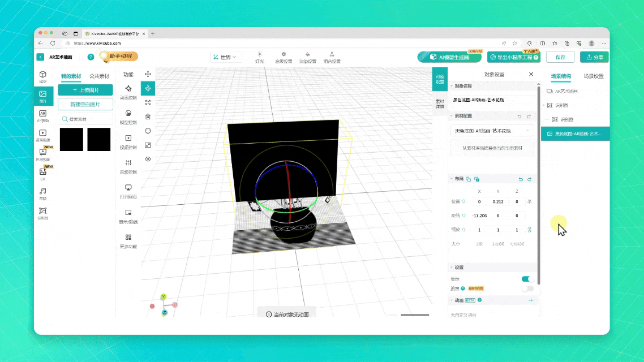Image resolution: width=644 pixels, height=362 pixels.
Task: Toggle the 显示 visibility switch off
Action: coord(527,279)
